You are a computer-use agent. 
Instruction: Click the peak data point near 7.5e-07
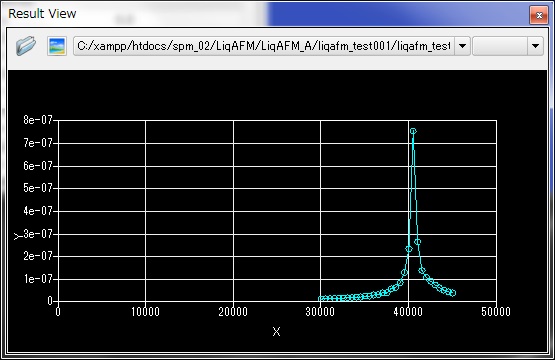[x=413, y=131]
